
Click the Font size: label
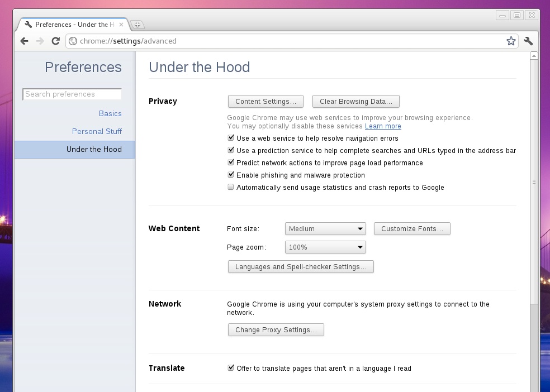pyautogui.click(x=243, y=229)
